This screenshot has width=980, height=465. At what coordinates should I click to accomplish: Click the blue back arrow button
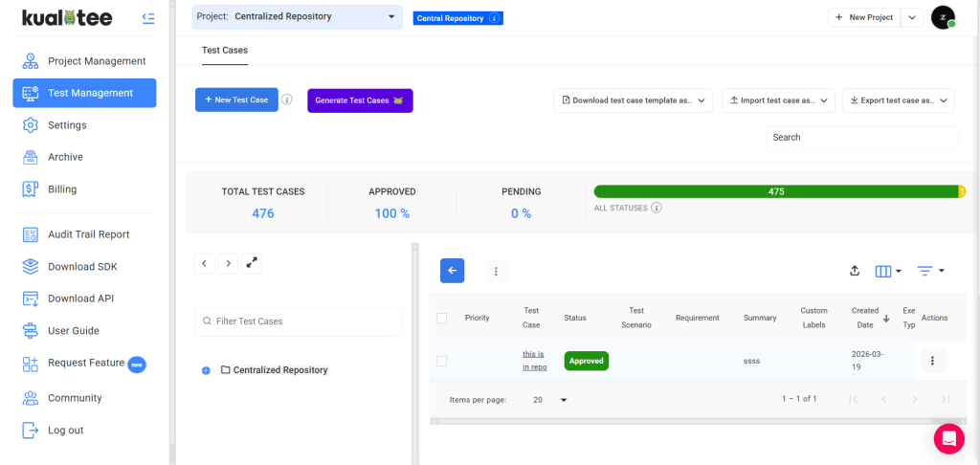tap(452, 271)
